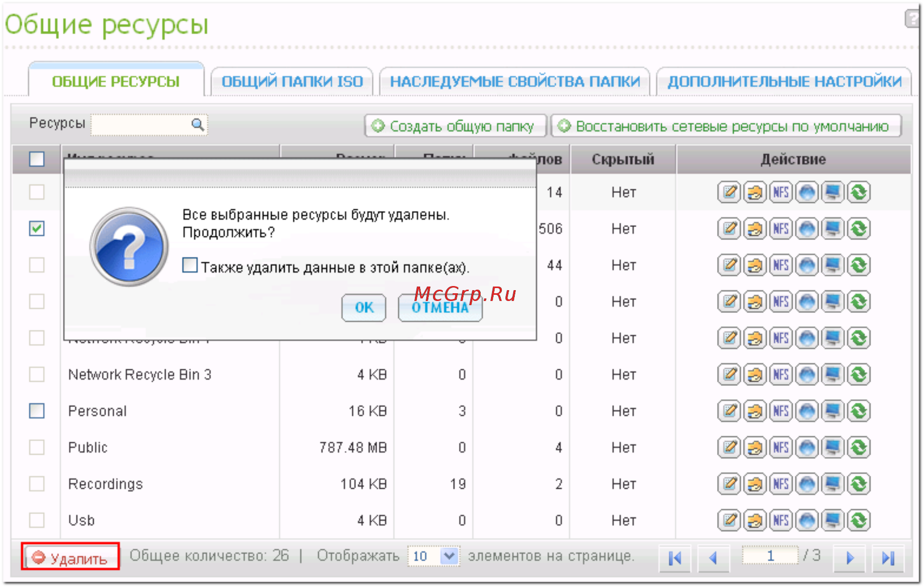Click Создать общую папку button
Image resolution: width=924 pixels, height=587 pixels.
(x=455, y=126)
